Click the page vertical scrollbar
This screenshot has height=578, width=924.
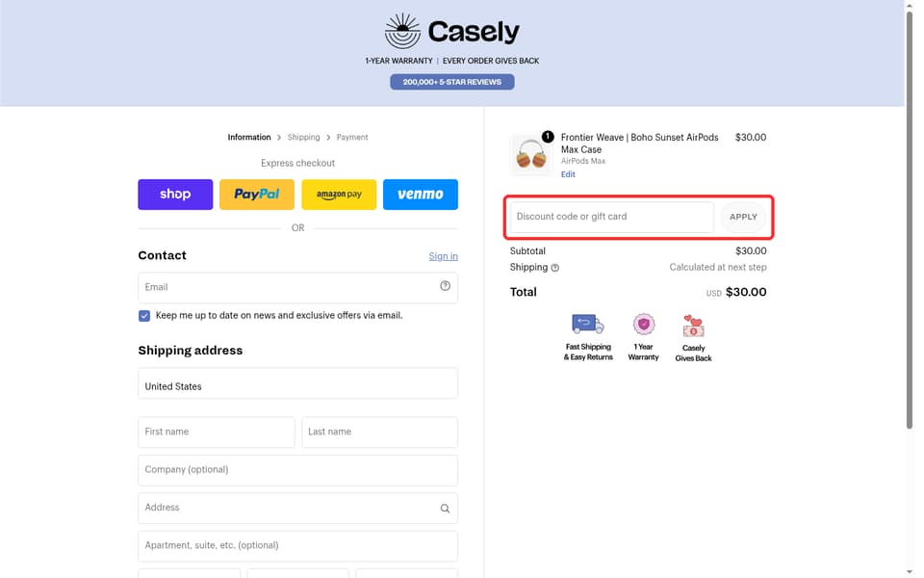[x=910, y=219]
